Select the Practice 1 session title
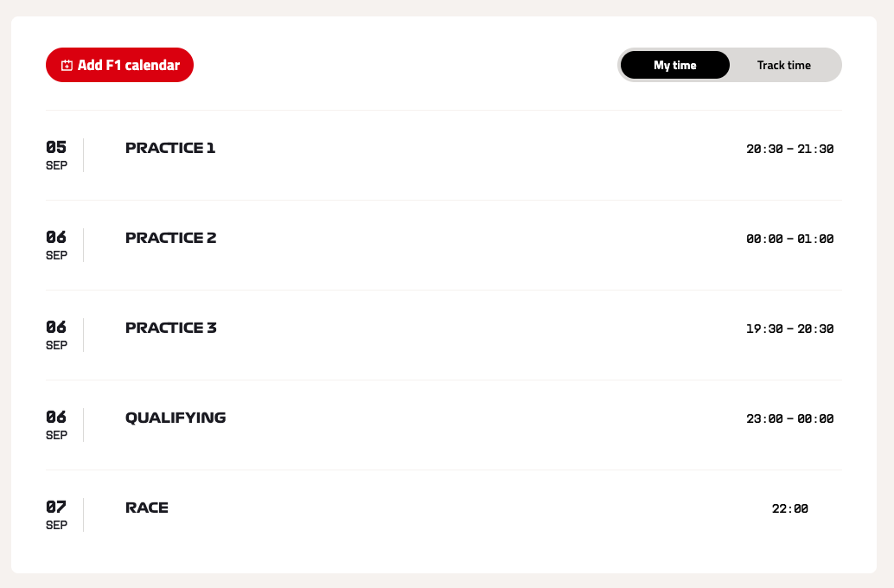 tap(170, 148)
